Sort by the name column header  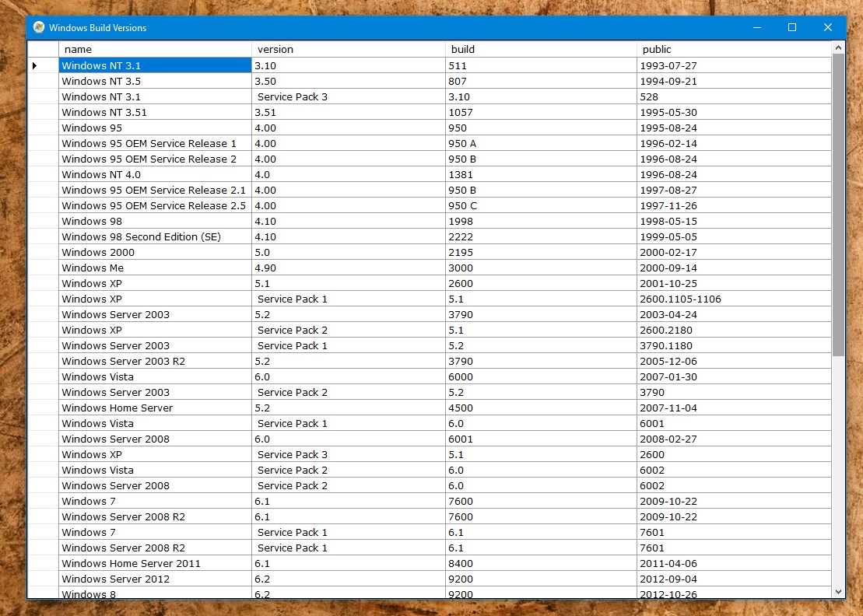pos(155,49)
